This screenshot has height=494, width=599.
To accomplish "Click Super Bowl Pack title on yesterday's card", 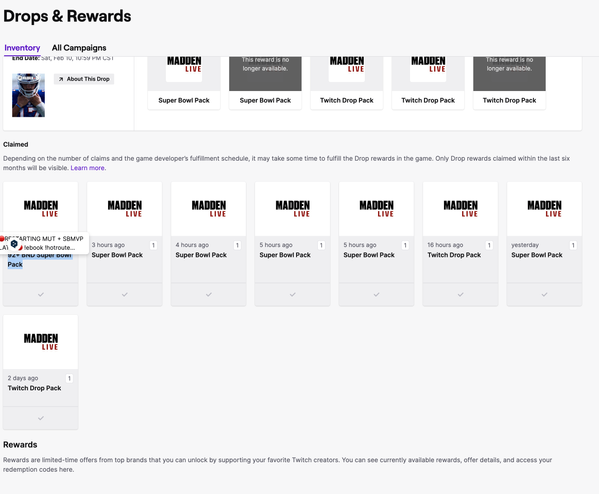I will tap(537, 255).
